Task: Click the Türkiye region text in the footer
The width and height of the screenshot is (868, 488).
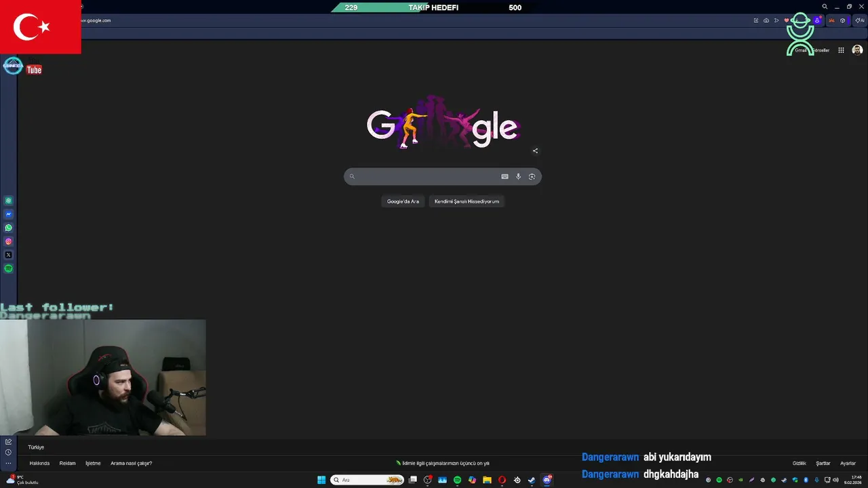Action: click(36, 447)
